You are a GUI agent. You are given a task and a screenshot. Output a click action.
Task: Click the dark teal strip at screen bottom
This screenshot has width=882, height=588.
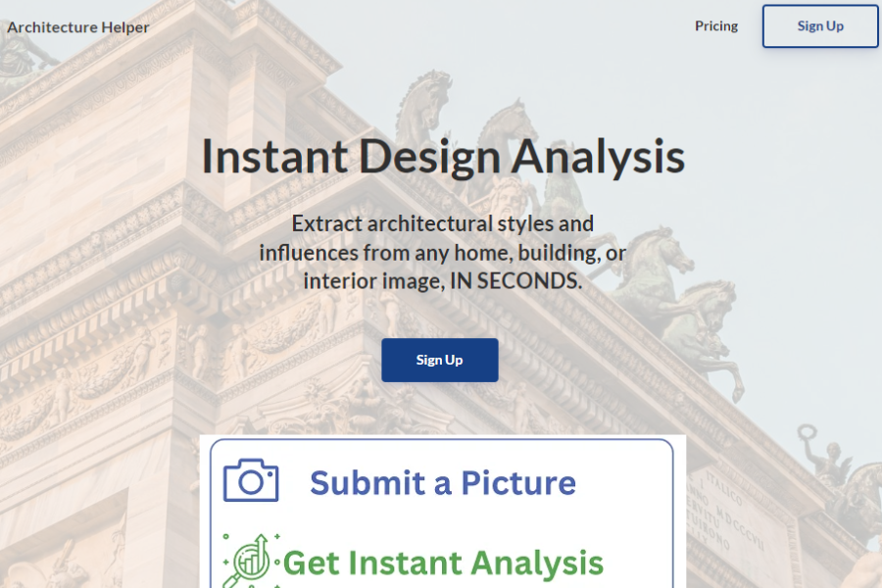441,584
